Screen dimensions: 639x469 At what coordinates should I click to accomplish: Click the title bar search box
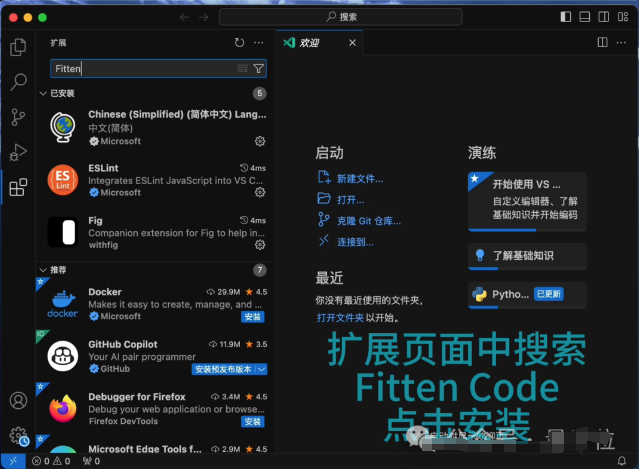pos(341,17)
